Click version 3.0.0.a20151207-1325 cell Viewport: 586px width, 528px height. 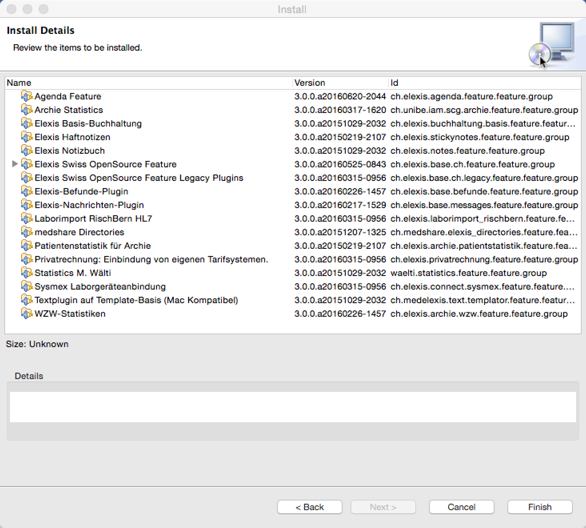point(340,232)
